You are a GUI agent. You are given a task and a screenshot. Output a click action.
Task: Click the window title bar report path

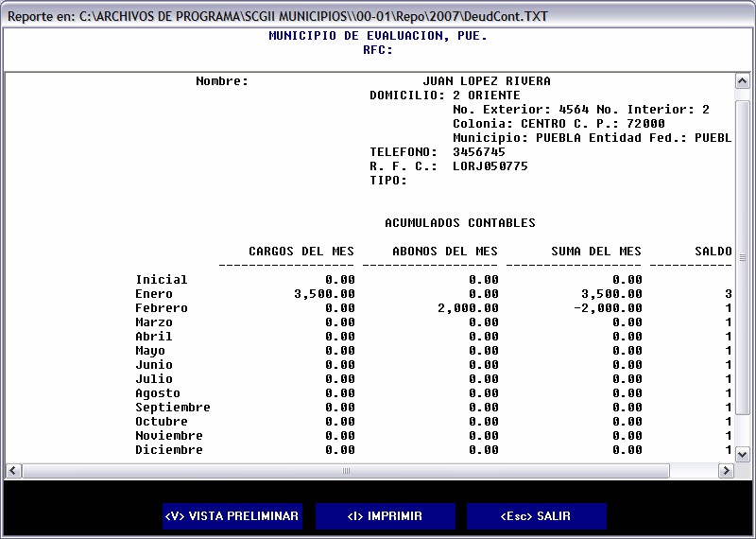click(x=278, y=16)
